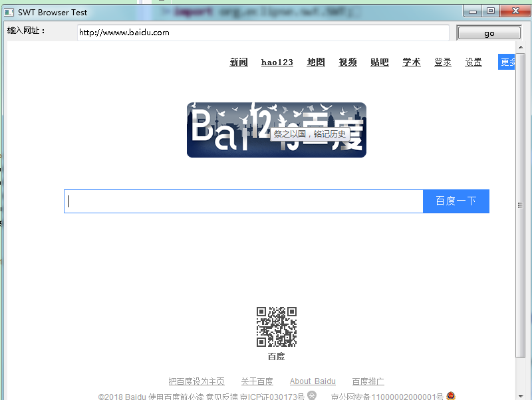Click the 百度一下 search button
Viewport: 532px width, 400px height.
point(456,201)
